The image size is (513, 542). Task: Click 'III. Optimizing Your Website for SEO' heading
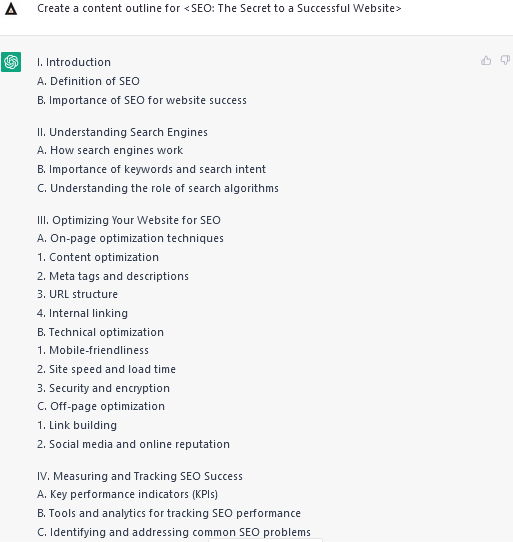click(x=129, y=220)
